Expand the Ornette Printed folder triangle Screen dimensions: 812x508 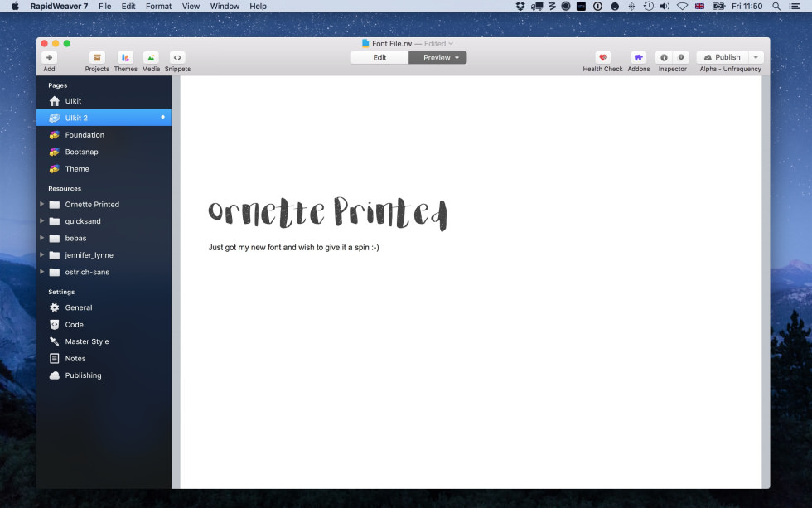pyautogui.click(x=42, y=204)
